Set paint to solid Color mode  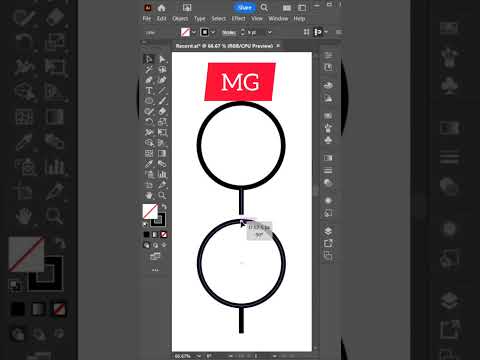point(146,235)
